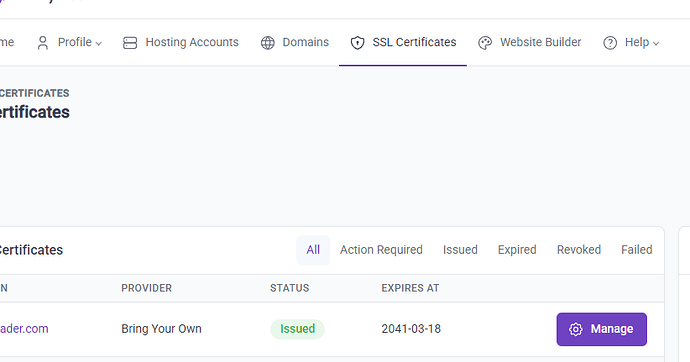Click the SSL Certificates shield icon
This screenshot has width=690, height=362.
point(357,43)
